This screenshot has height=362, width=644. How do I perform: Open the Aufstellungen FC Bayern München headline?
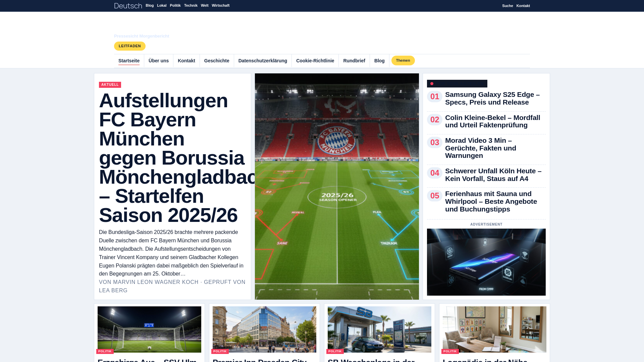coord(173,158)
